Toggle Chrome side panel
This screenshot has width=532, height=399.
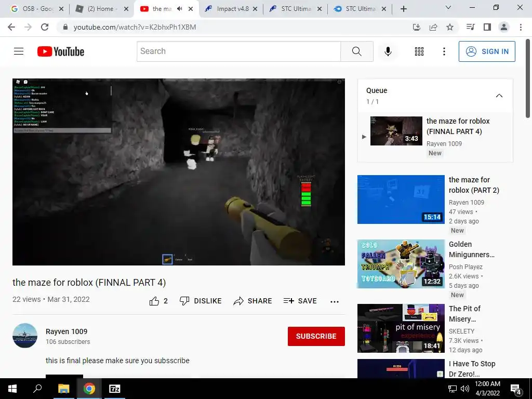pyautogui.click(x=487, y=27)
